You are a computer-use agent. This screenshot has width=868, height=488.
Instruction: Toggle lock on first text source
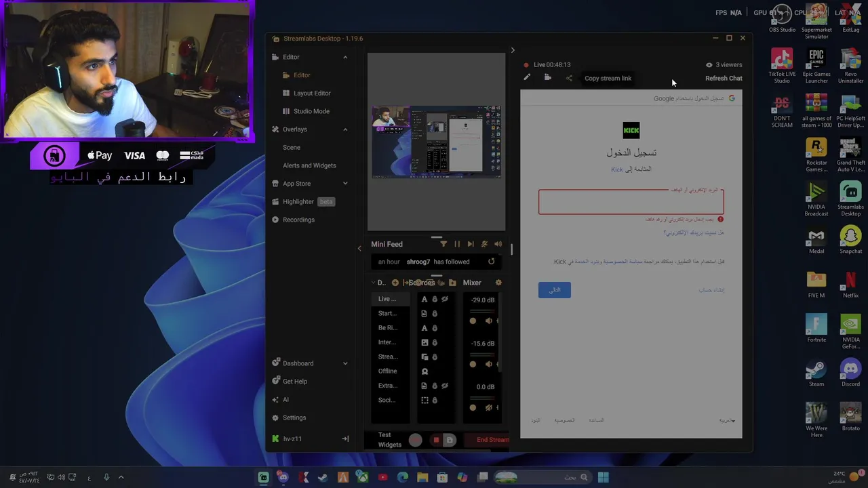(435, 299)
